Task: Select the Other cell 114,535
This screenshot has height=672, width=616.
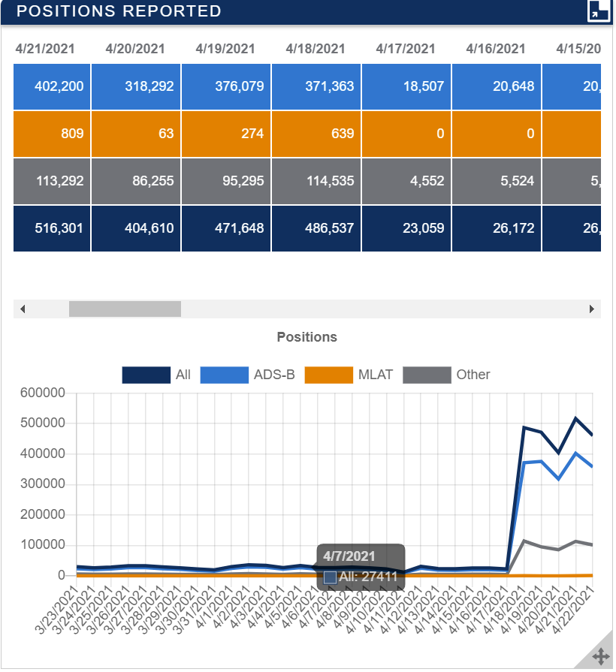Action: pos(316,181)
